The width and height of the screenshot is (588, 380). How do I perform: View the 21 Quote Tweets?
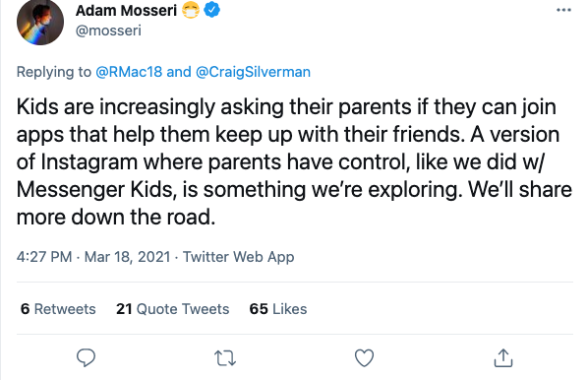click(x=172, y=309)
